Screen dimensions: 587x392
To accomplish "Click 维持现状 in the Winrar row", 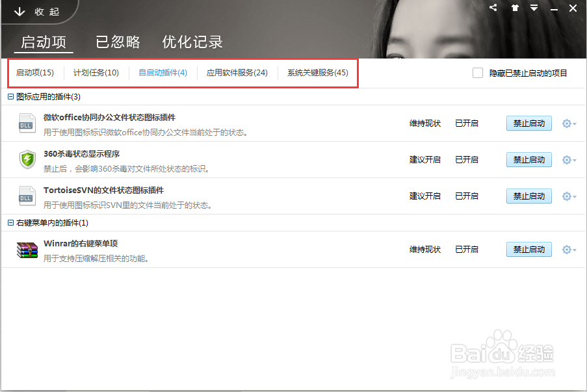I will click(425, 250).
